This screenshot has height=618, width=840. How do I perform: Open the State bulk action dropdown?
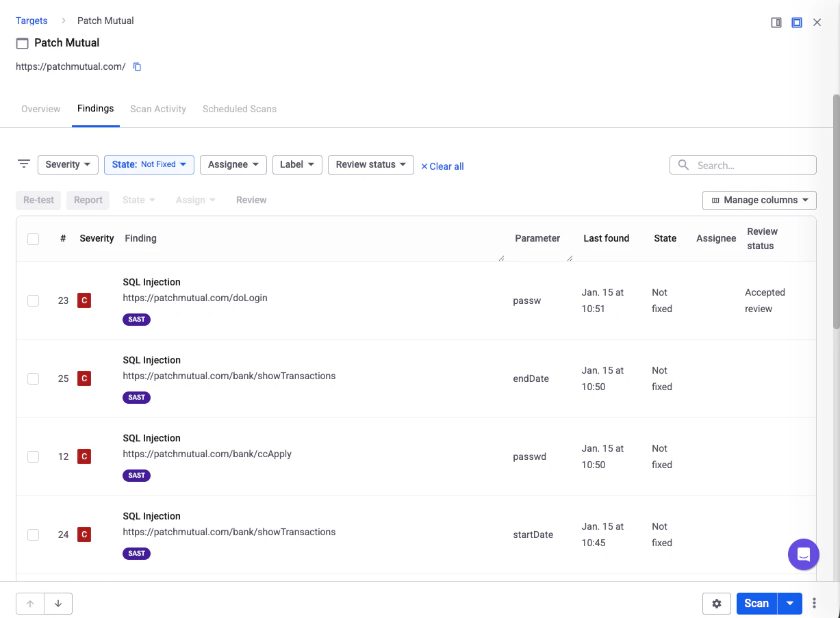(139, 200)
